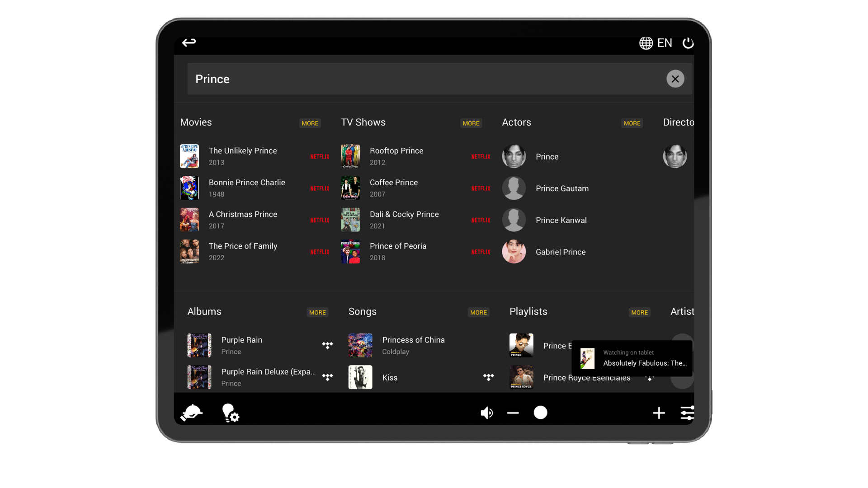Click Tidal icon beside Purple Rain album
Viewport: 868px width, 488px height.
327,345
